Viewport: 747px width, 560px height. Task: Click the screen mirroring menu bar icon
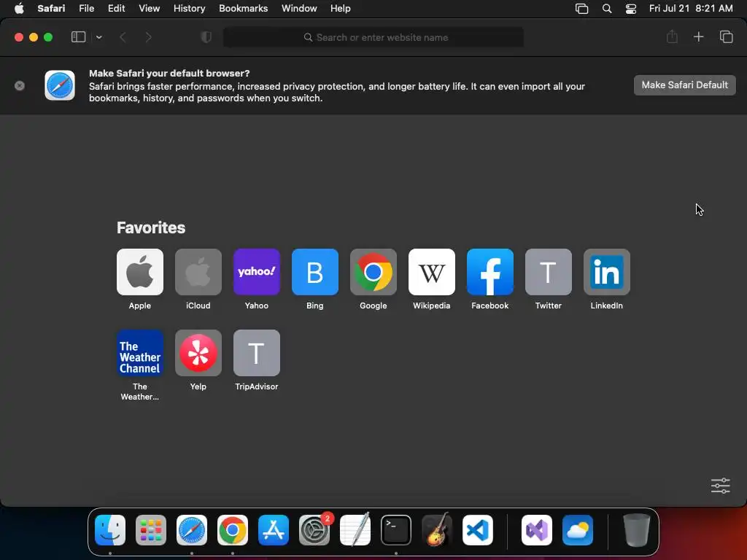coord(581,9)
